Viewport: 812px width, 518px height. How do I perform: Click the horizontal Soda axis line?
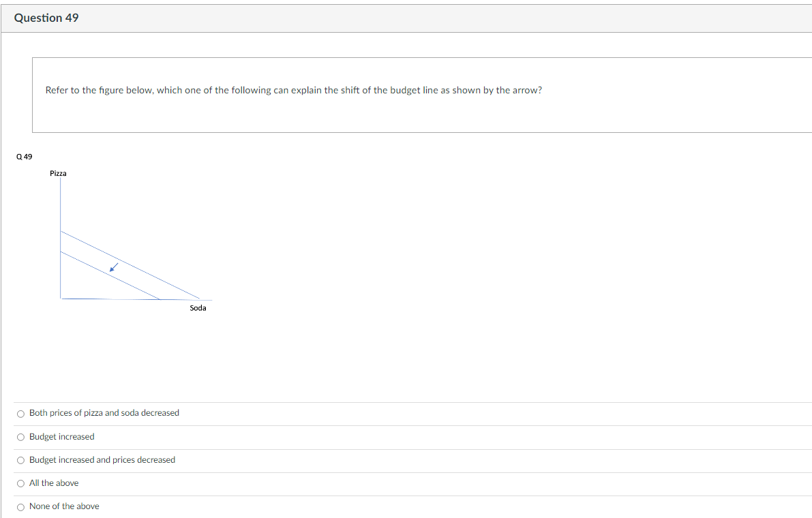(136, 299)
